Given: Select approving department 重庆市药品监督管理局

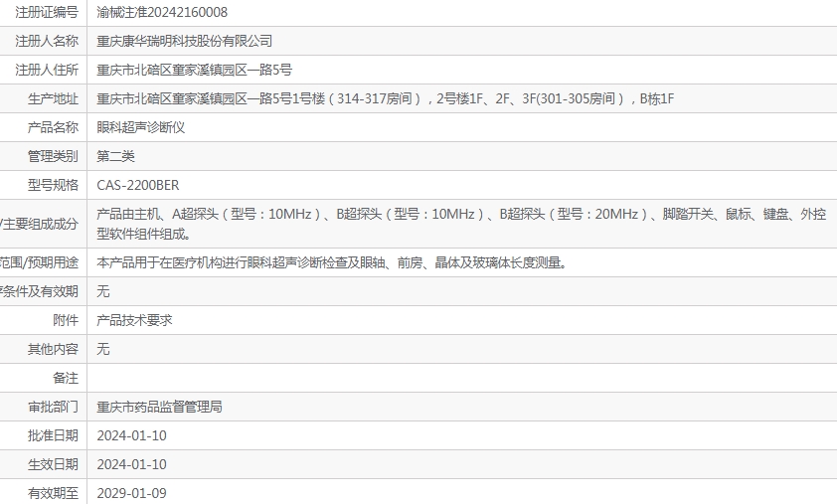Looking at the screenshot, I should point(160,407).
